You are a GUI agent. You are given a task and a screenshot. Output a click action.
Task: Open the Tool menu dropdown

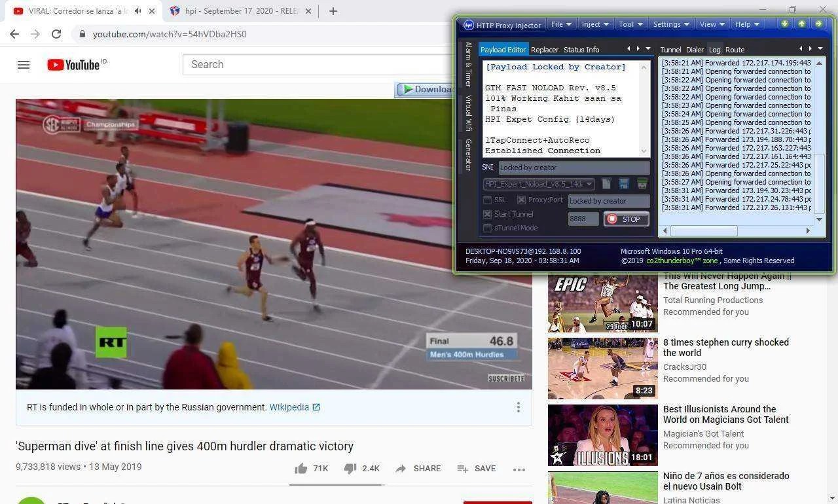[x=631, y=24]
